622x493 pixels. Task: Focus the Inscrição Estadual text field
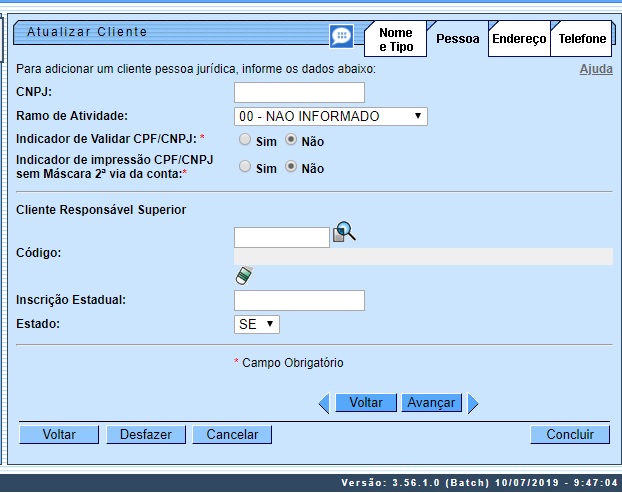pos(299,301)
